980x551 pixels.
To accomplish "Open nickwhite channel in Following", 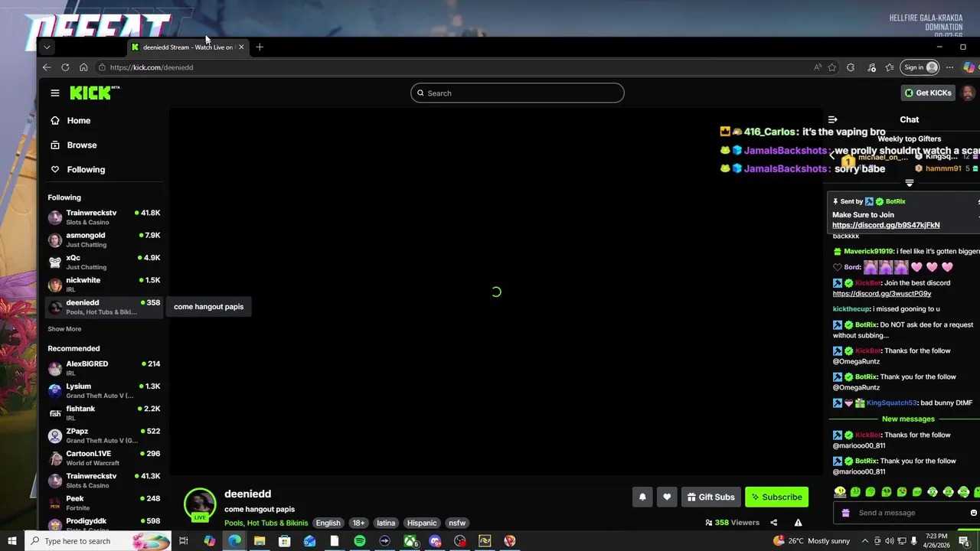I will pyautogui.click(x=104, y=284).
